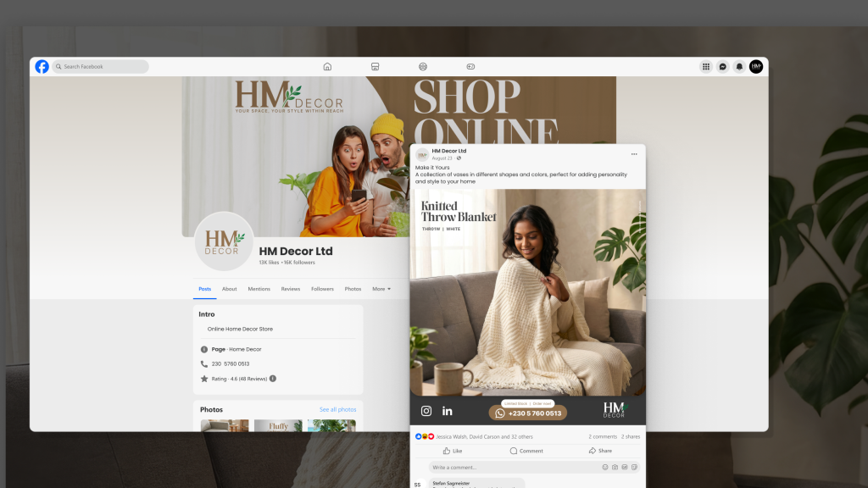
Task: Expand the More dropdown in page tabs
Action: 381,289
